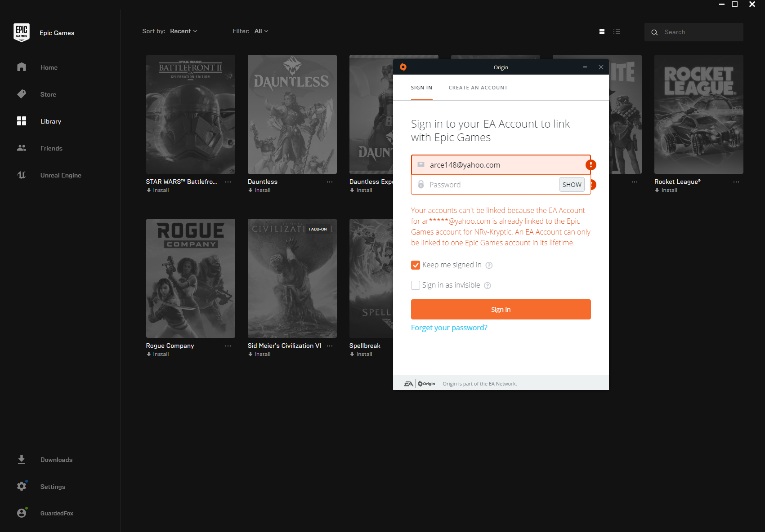Viewport: 765px width, 532px height.
Task: Switch to the CREATE AN ACCOUNT tab
Action: (x=478, y=88)
